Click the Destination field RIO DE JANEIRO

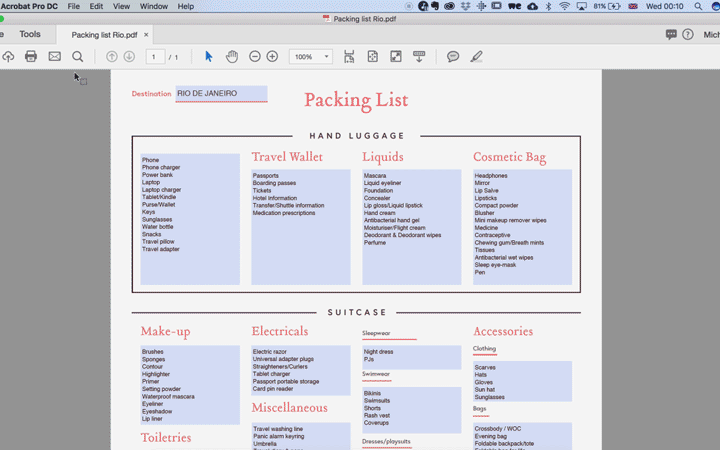pyautogui.click(x=221, y=93)
